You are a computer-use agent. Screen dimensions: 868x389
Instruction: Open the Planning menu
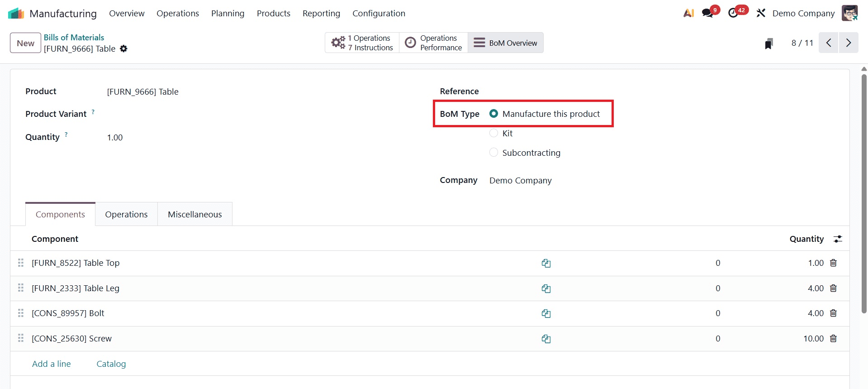point(228,14)
